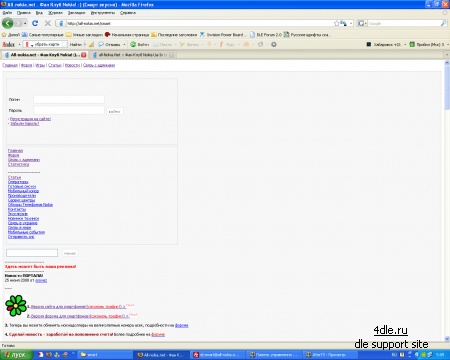The width and height of the screenshot is (450, 360).
Task: Click the games link in top page navigation
Action: click(x=40, y=65)
